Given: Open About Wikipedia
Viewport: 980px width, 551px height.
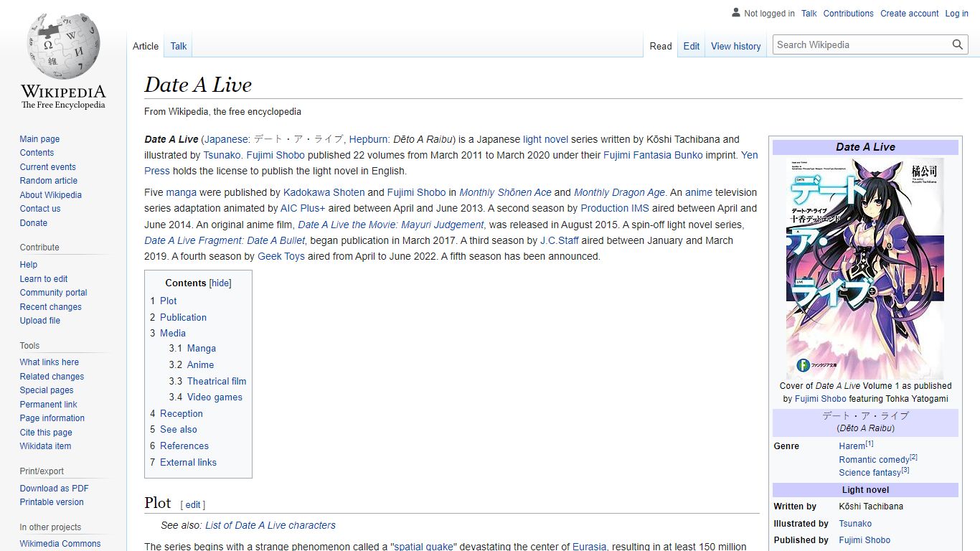Looking at the screenshot, I should 51,195.
